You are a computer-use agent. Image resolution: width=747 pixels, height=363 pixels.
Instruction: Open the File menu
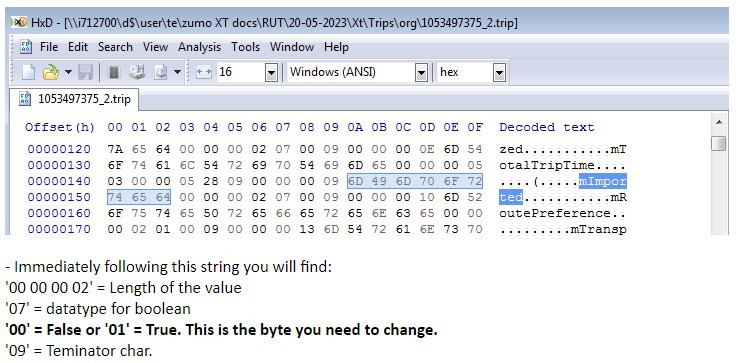pos(49,47)
